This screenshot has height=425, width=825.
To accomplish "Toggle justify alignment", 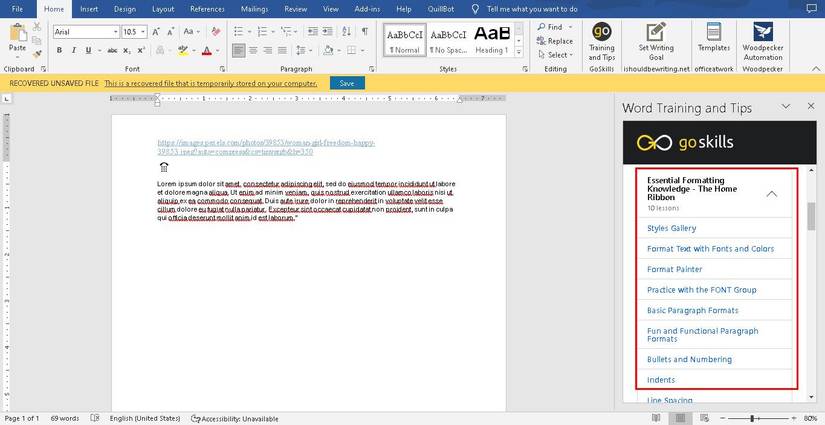I will tap(281, 50).
